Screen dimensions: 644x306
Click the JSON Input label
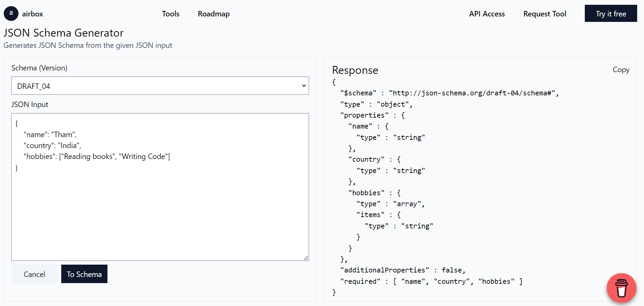click(30, 104)
